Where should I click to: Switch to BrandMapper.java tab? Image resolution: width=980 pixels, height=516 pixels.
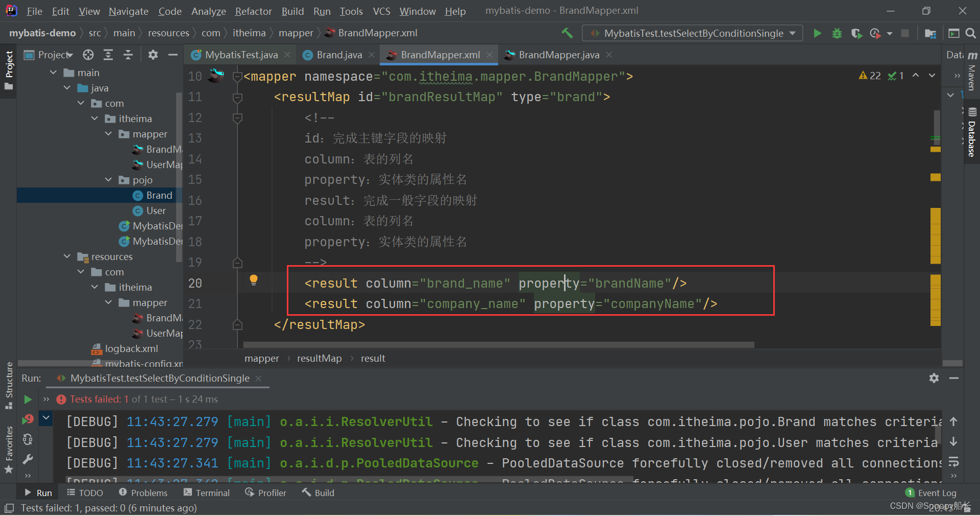(x=559, y=55)
